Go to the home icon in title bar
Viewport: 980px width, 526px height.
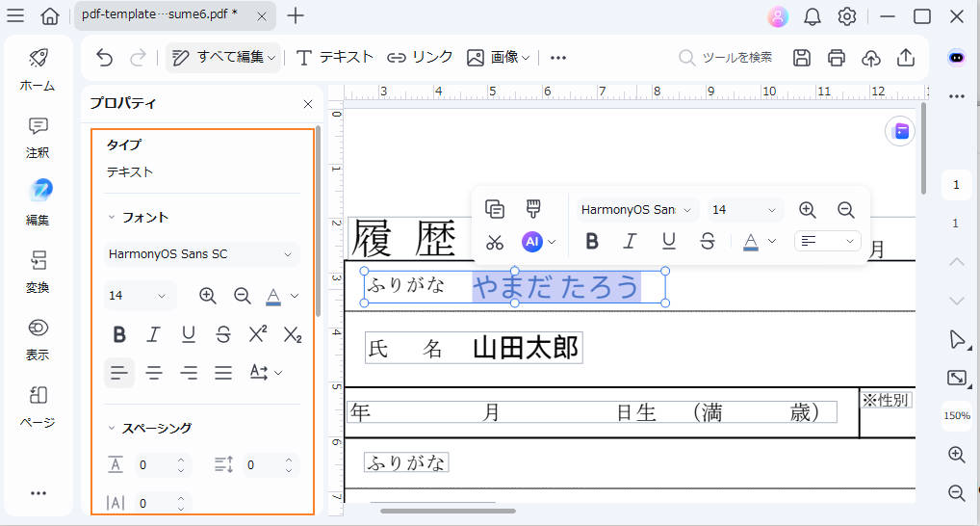tap(50, 15)
